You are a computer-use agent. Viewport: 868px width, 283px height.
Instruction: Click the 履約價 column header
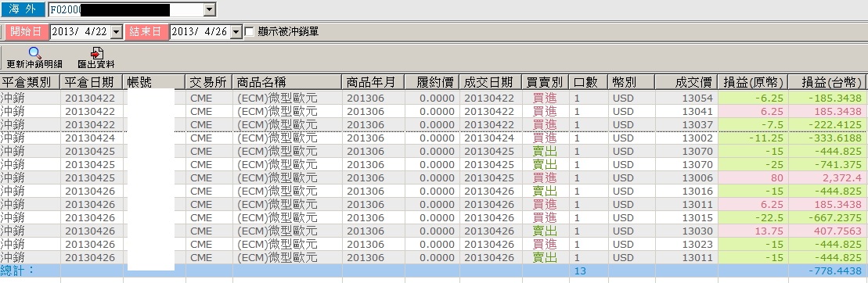click(x=432, y=83)
